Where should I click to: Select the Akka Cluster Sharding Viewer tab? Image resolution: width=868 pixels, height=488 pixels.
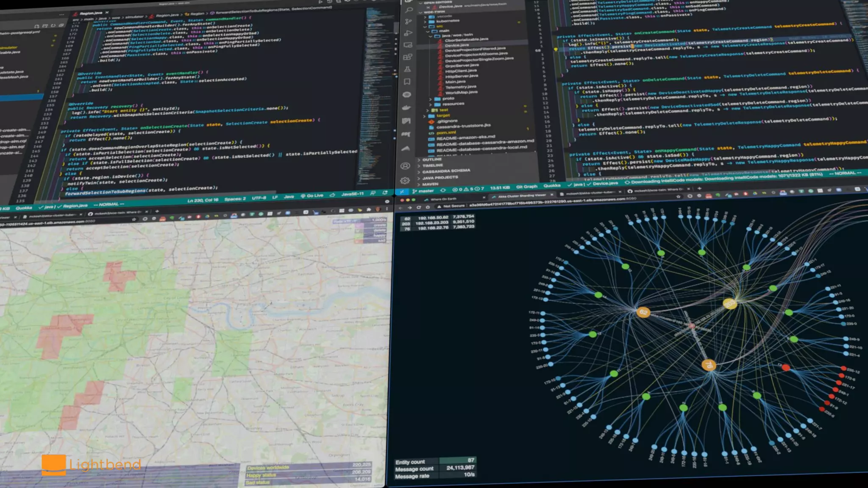coord(521,196)
